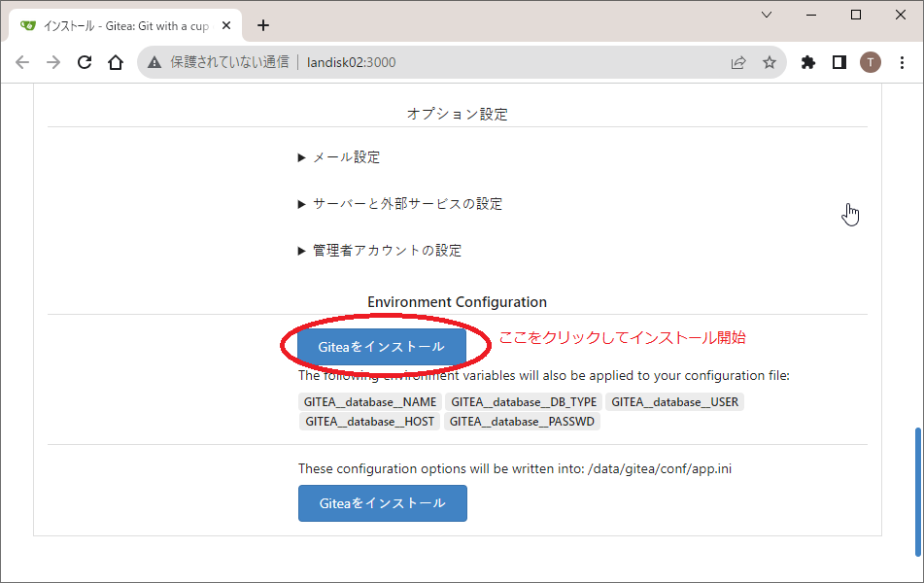Share this page via address bar icon
The height and width of the screenshot is (583, 924).
(738, 62)
